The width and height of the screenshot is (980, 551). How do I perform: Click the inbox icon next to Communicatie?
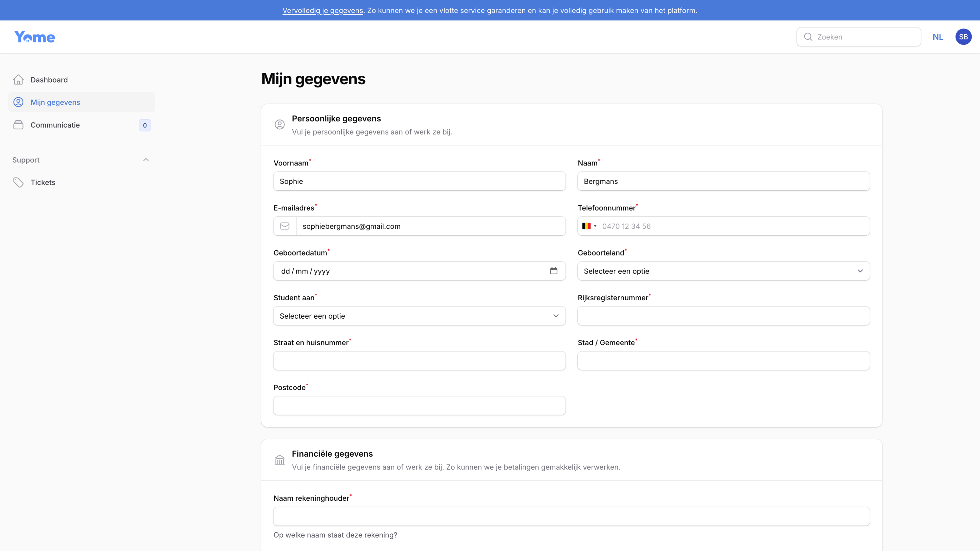point(19,125)
